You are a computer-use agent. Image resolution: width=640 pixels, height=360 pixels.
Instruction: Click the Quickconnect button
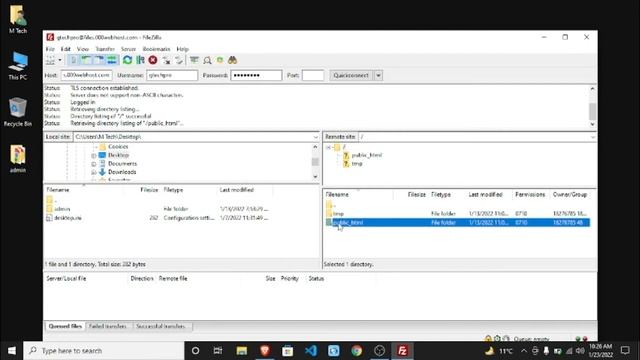(x=351, y=76)
